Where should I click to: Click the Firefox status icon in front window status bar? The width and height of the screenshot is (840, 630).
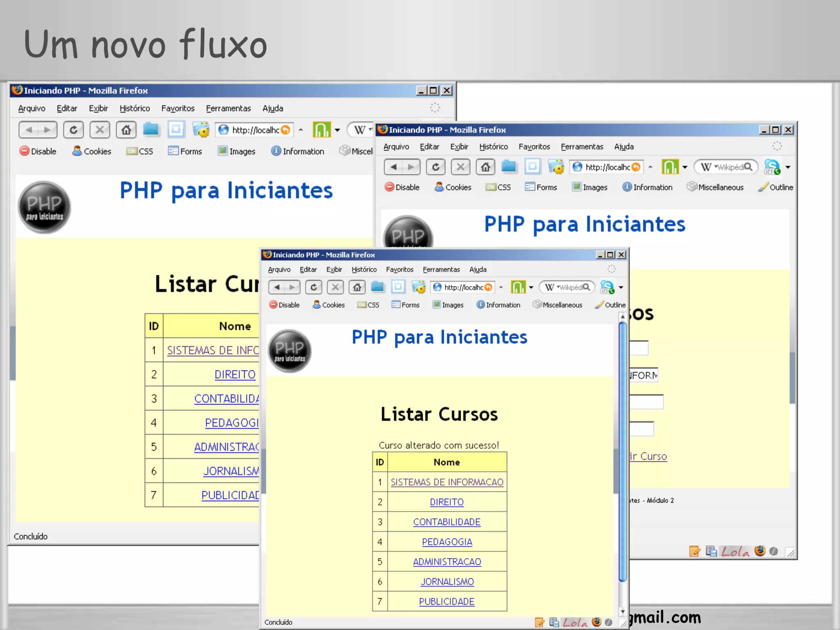[x=596, y=622]
